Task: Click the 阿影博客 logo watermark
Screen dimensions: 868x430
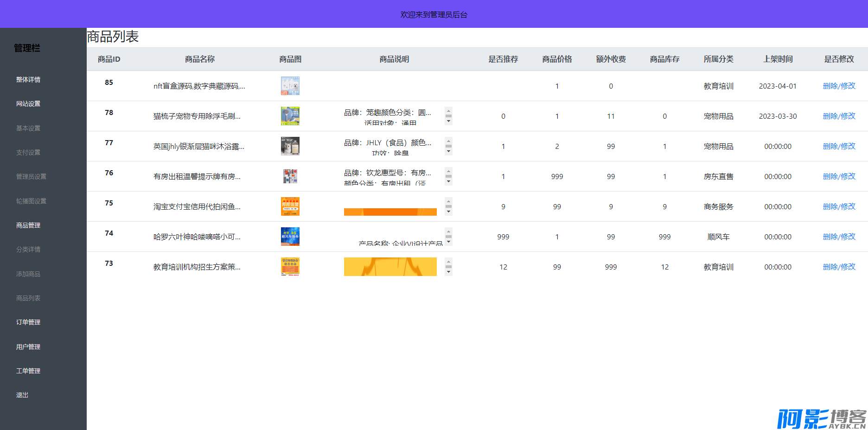Action: pos(821,419)
